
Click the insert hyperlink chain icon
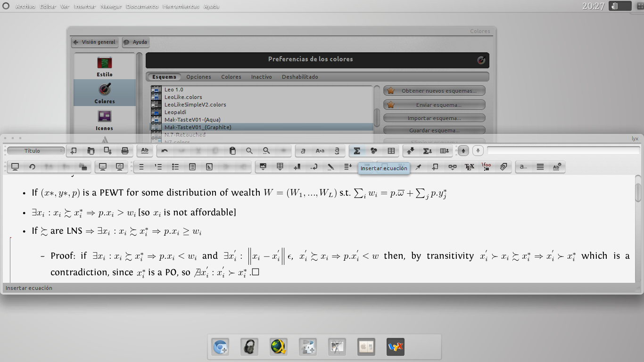click(453, 166)
